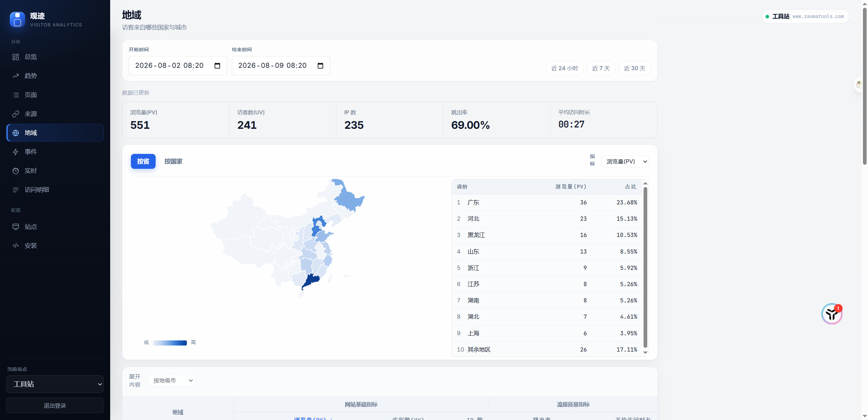Expand the 按地级市 content dropdown

point(171,380)
